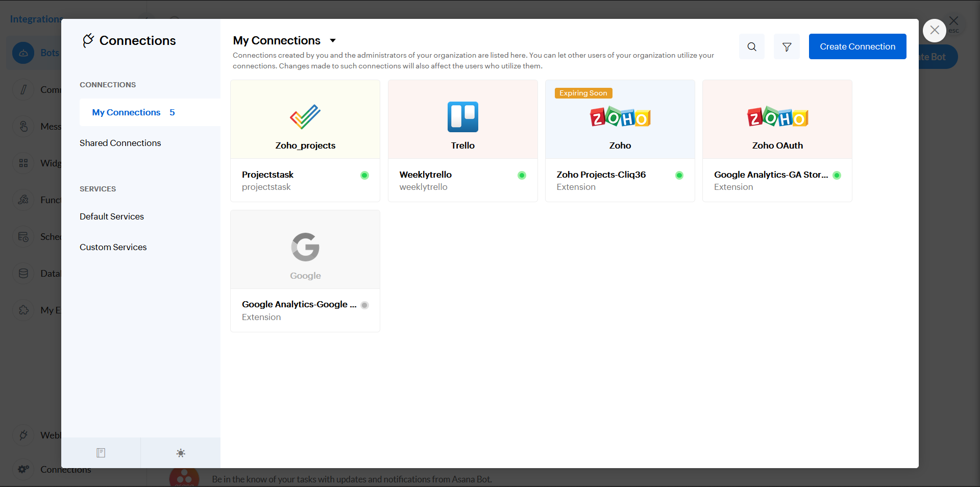Click the Widgets grid icon in the background sidebar
The image size is (980, 487).
[23, 163]
